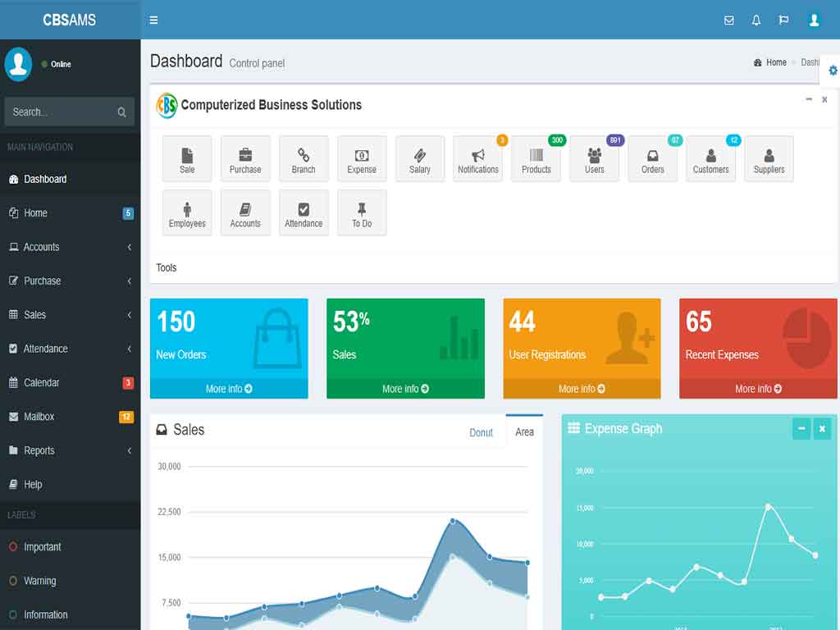Expand the Accounts sidebar menu
The width and height of the screenshot is (840, 630).
[70, 247]
